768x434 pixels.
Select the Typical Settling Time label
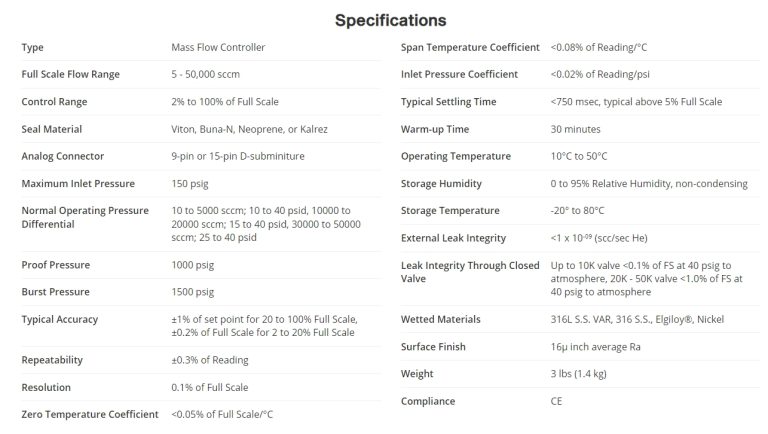[x=449, y=102]
